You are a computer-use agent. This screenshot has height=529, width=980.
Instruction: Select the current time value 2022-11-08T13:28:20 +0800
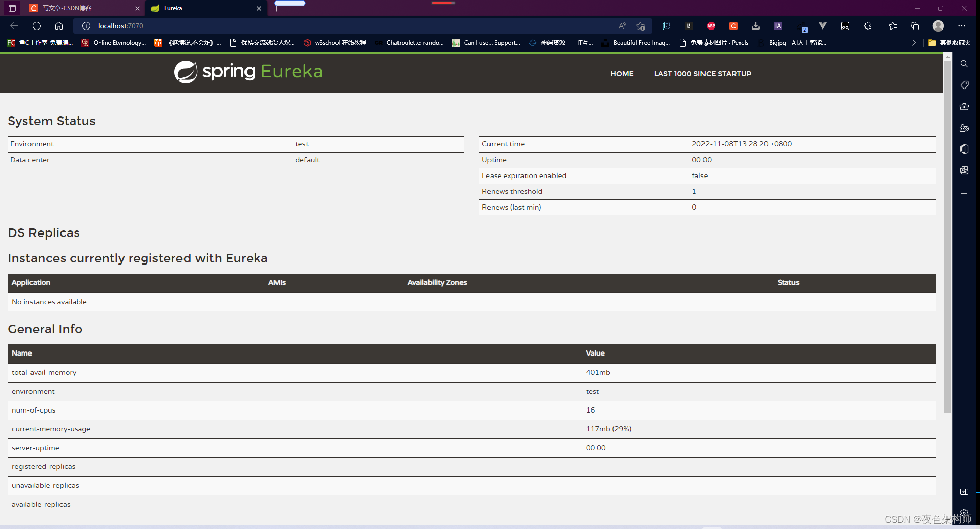coord(742,144)
